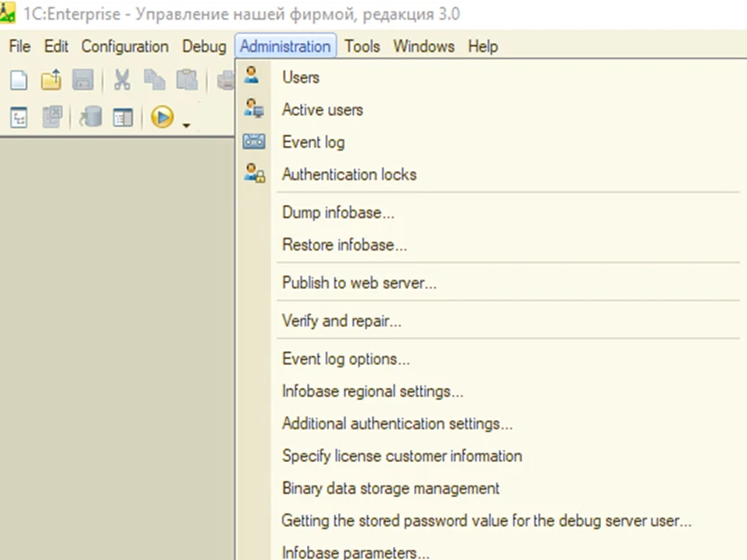Open the File menu

20,46
